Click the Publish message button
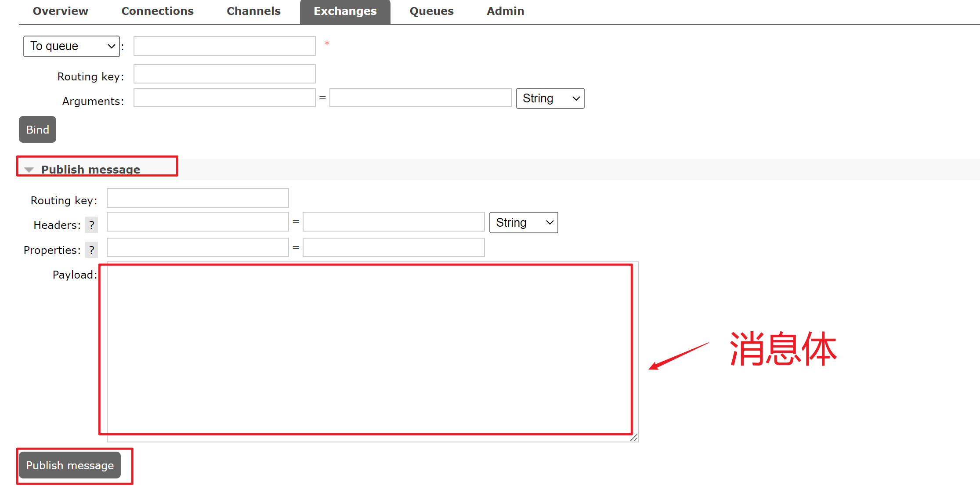980x489 pixels. 70,465
